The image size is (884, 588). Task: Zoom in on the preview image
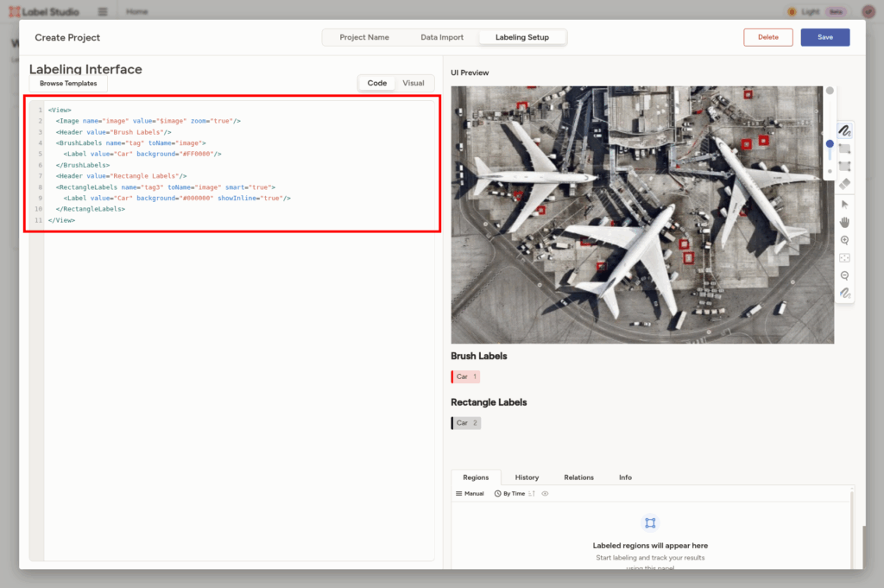(x=844, y=240)
